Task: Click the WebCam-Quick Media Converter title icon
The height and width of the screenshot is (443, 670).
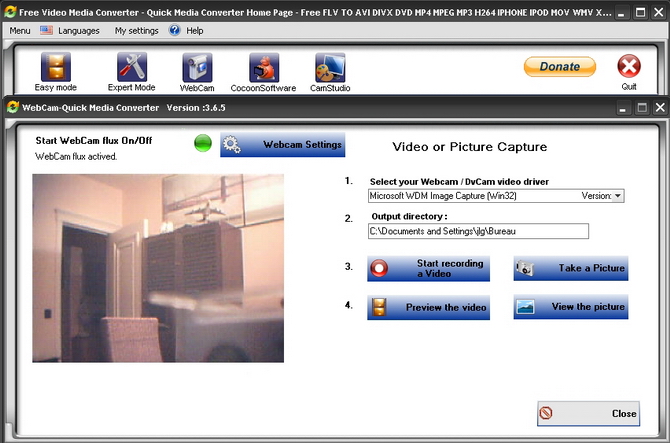Action: click(x=13, y=107)
